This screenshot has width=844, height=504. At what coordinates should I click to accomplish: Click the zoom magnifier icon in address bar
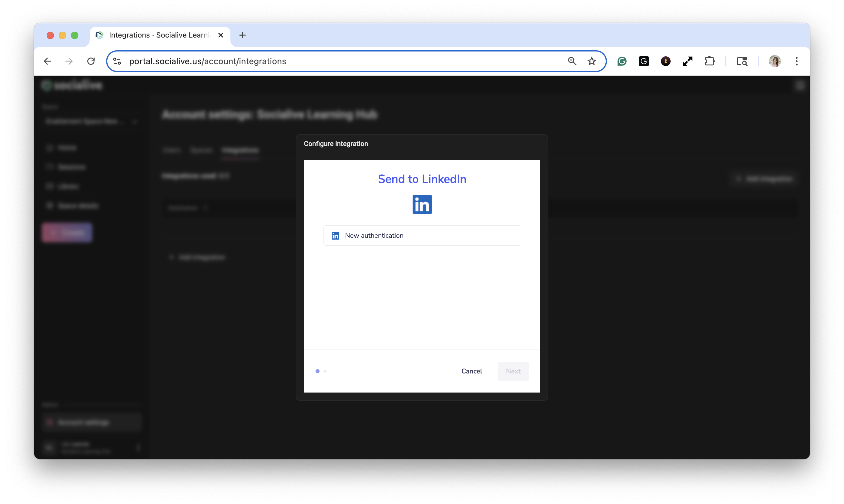572,61
